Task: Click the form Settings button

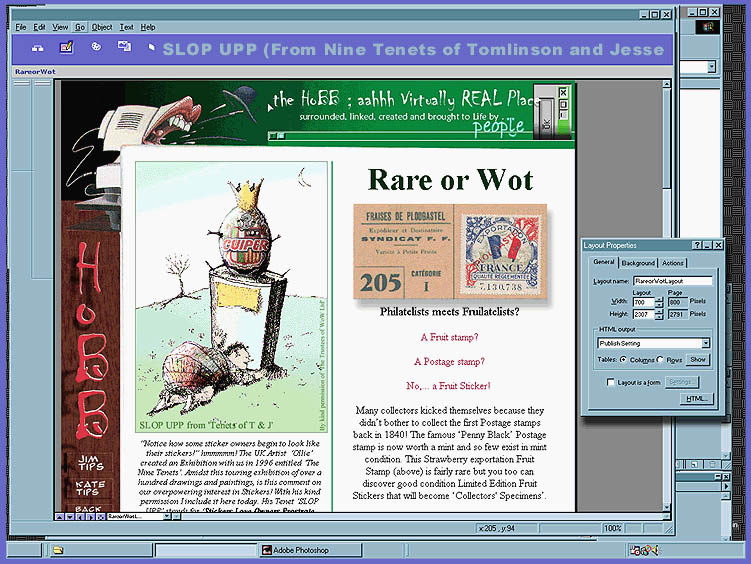Action: (x=681, y=382)
